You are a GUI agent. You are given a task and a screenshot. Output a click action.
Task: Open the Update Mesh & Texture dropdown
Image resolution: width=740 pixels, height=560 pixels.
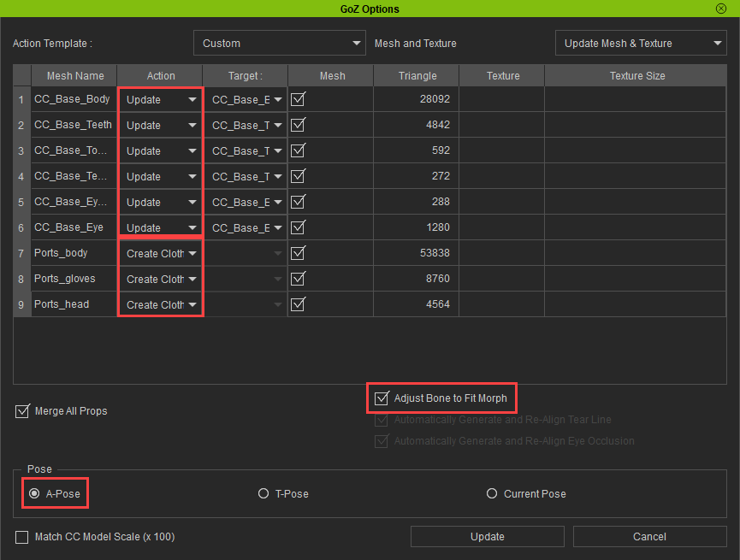click(x=640, y=44)
